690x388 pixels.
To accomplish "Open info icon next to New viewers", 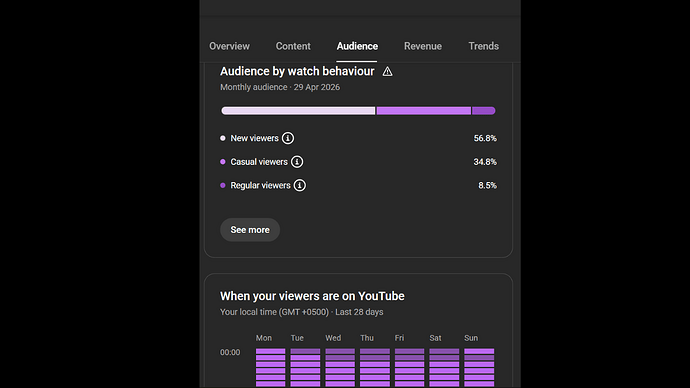I will click(x=288, y=138).
